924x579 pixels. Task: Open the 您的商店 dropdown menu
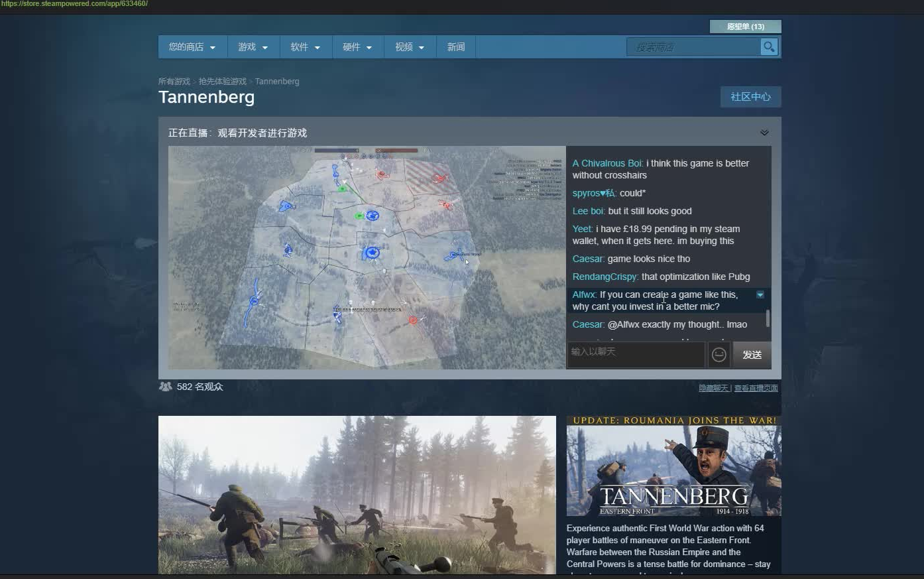click(x=192, y=47)
